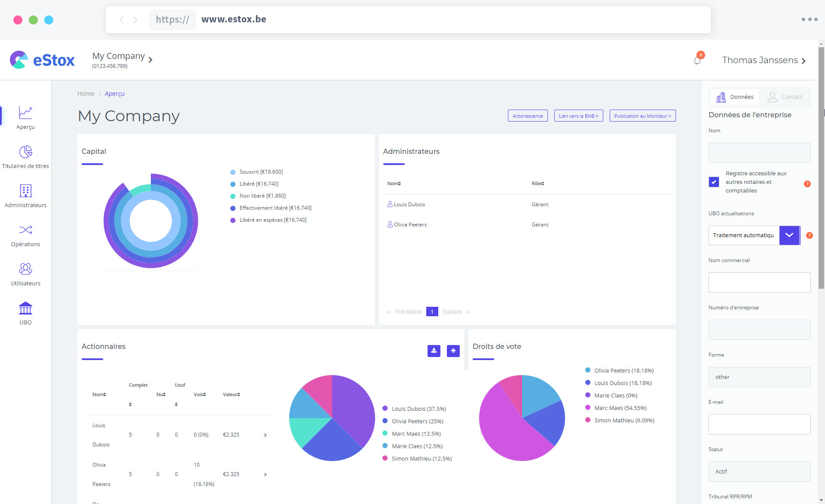
Task: Open the Administrateurs panel
Action: (x=25, y=196)
